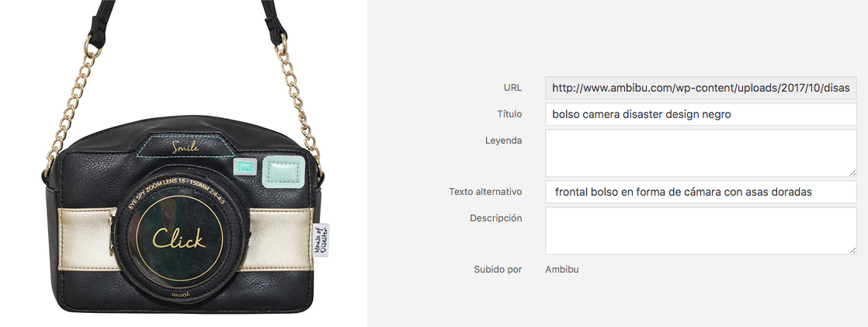The height and width of the screenshot is (327, 868).
Task: Click the Smile lettering on the bag image
Action: point(185,148)
